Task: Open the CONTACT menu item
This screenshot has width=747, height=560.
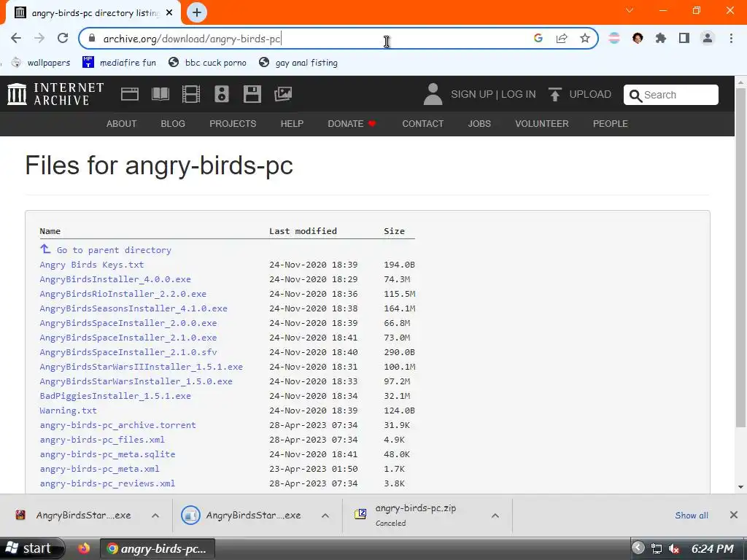Action: coord(423,124)
